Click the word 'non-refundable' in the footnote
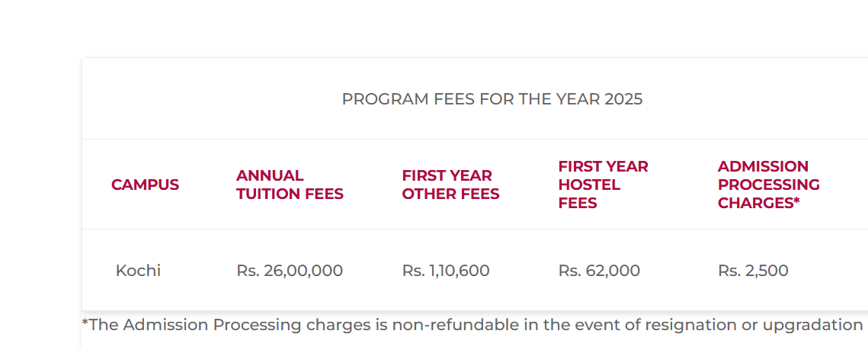This screenshot has height=350, width=868. point(455,325)
